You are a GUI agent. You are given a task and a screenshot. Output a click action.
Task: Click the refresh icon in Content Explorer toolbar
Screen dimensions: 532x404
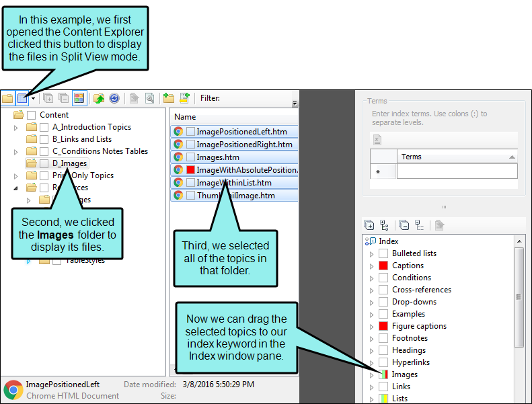point(114,98)
